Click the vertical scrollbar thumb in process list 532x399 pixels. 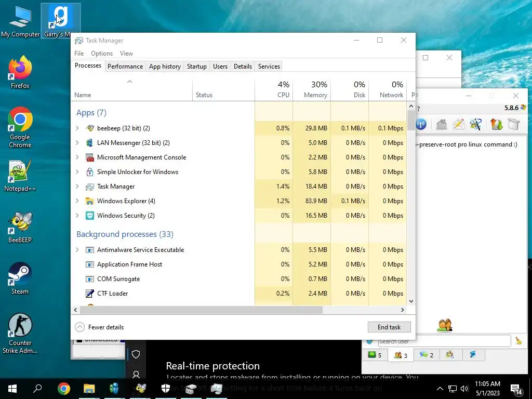click(411, 120)
